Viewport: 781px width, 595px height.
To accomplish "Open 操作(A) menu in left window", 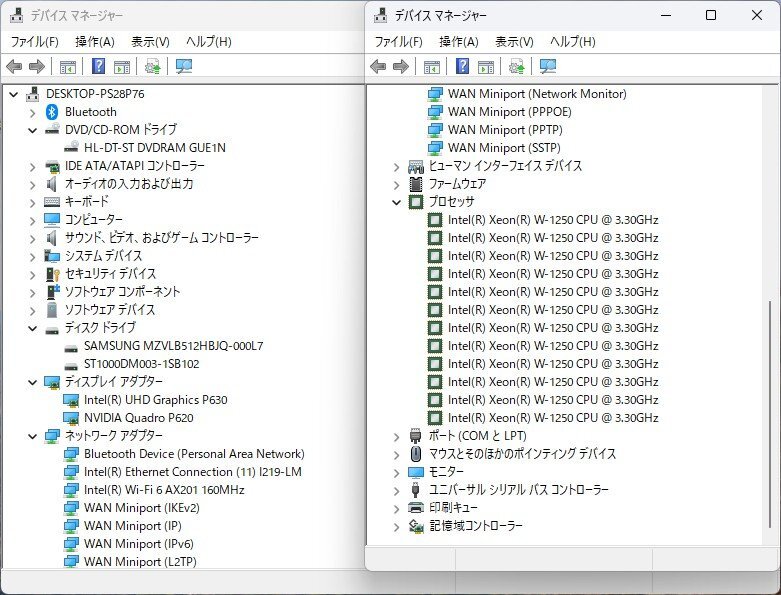I will [95, 42].
